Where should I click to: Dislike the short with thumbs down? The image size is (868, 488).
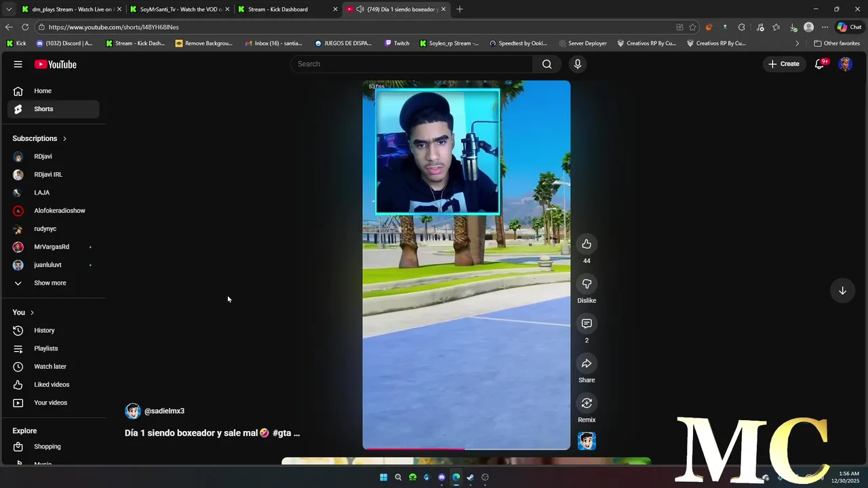(x=587, y=284)
